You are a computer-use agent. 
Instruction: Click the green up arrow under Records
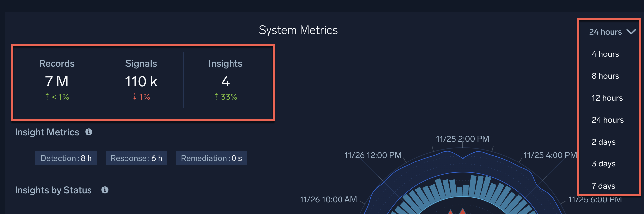click(47, 97)
